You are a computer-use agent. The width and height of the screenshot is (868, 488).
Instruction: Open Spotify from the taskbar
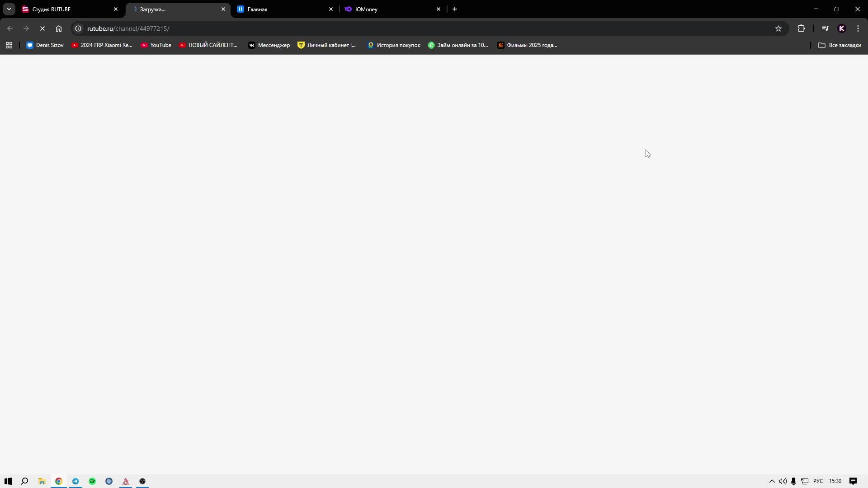(92, 481)
